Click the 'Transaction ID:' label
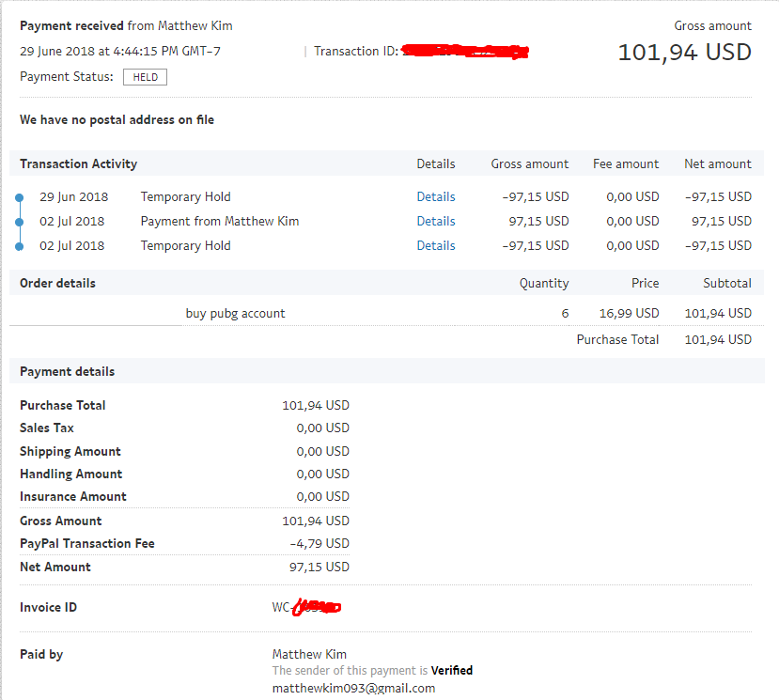This screenshot has height=700, width=779. pos(356,51)
